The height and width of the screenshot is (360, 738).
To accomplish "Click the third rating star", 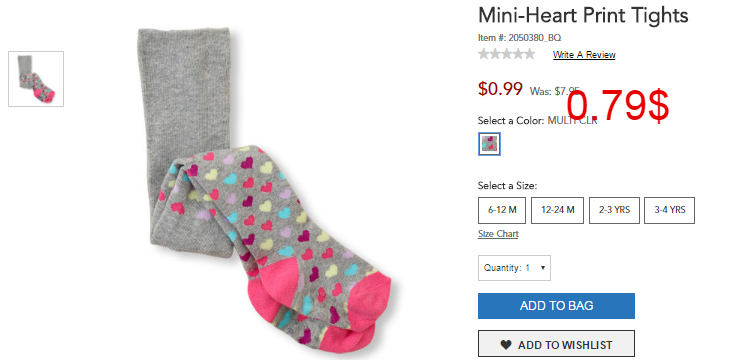I will click(x=506, y=54).
